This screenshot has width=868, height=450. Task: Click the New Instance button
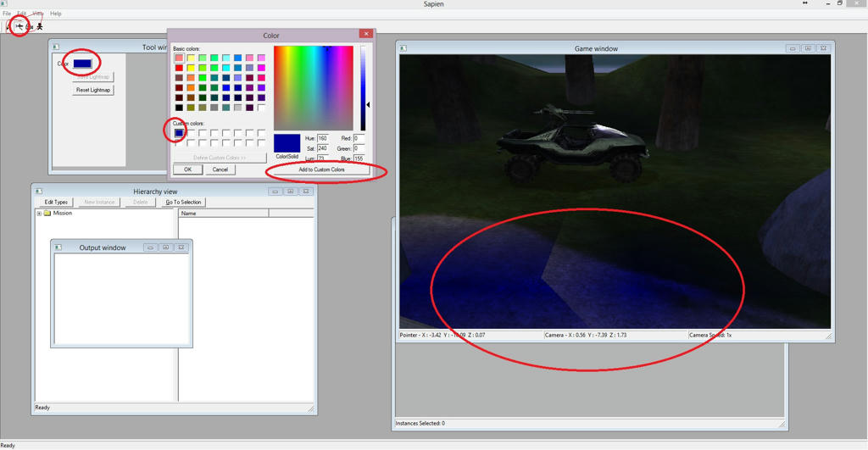[99, 202]
